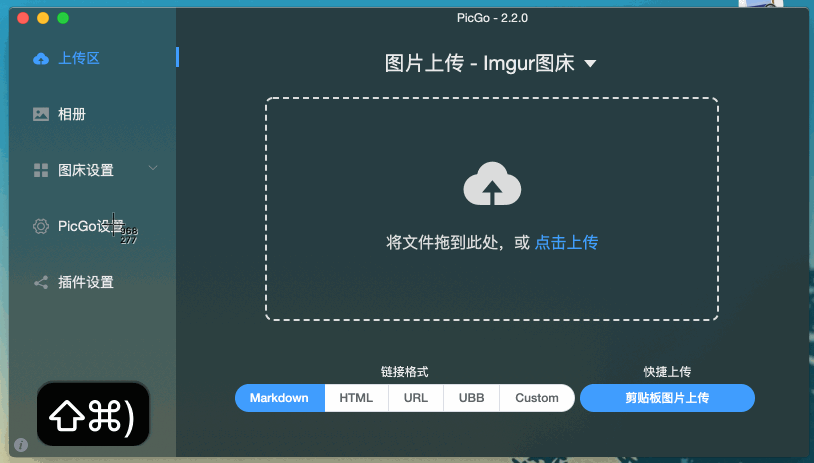This screenshot has width=814, height=463.
Task: Click the gear icon beside PicGo设置
Action: coord(41,227)
